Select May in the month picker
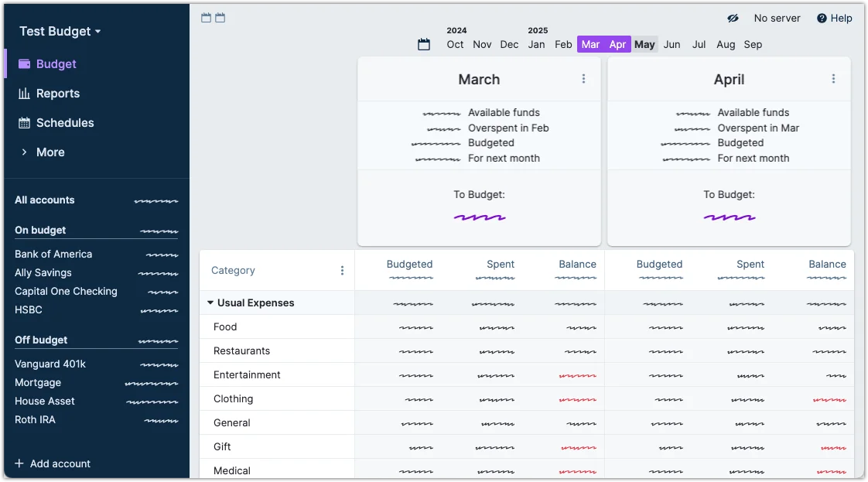This screenshot has width=868, height=482. (644, 45)
